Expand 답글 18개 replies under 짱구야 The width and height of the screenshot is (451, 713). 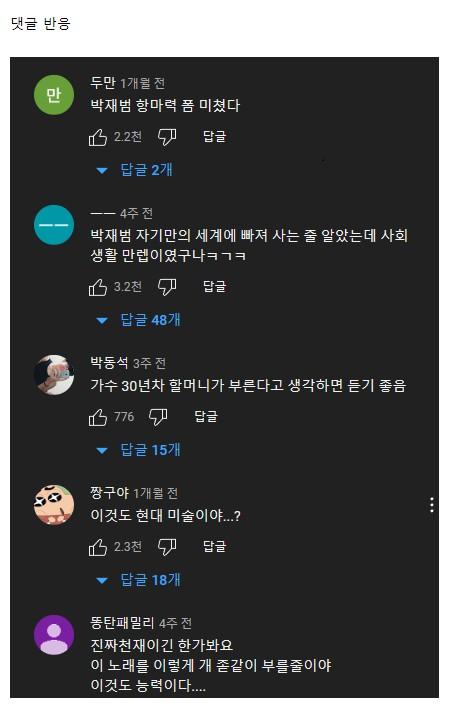138,580
